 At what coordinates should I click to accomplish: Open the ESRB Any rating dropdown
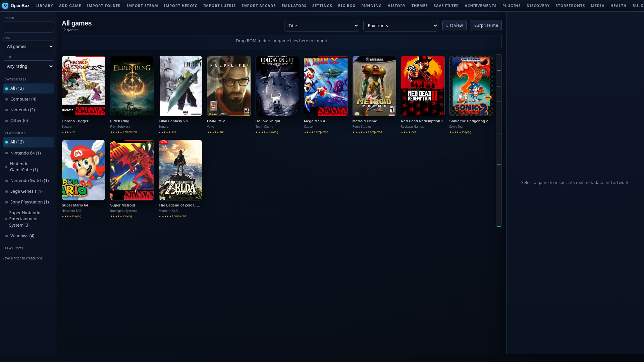pos(28,66)
